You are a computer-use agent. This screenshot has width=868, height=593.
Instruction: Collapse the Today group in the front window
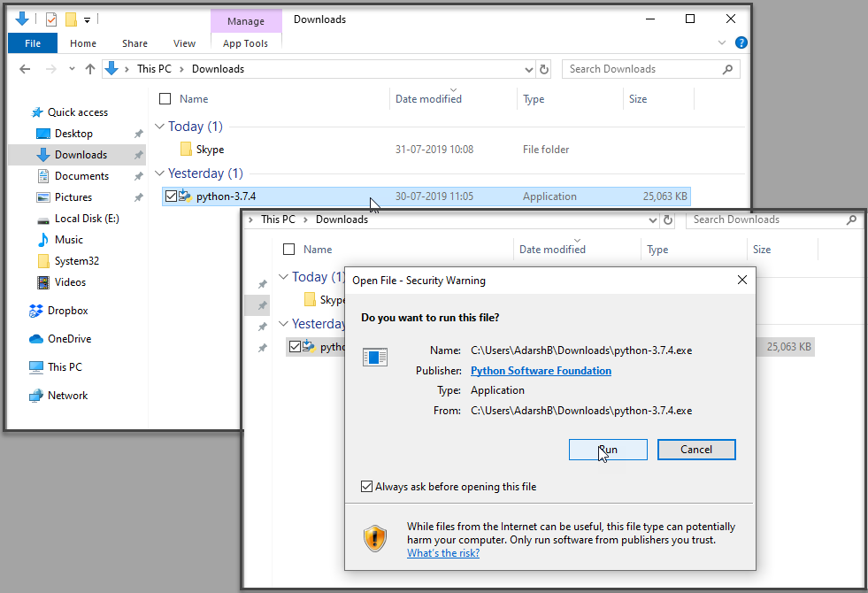pos(283,276)
